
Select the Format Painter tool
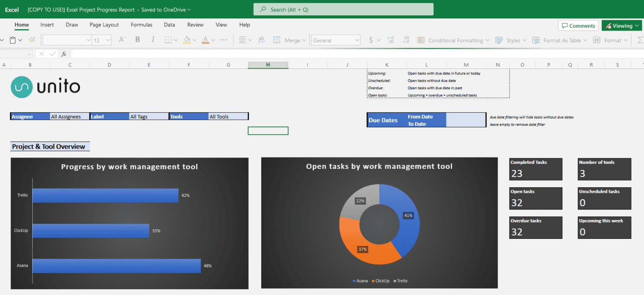[x=31, y=40]
